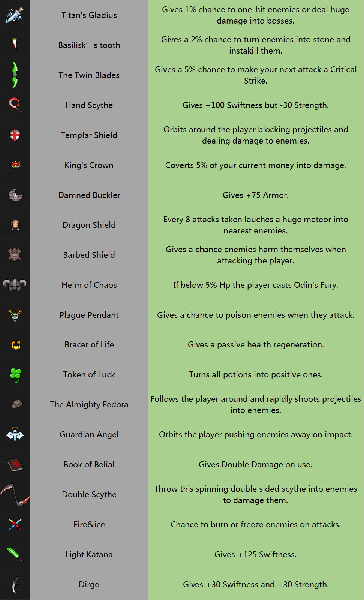Select the Helm of Chaos icon
Screen dimensions: 364x600
tap(15, 285)
